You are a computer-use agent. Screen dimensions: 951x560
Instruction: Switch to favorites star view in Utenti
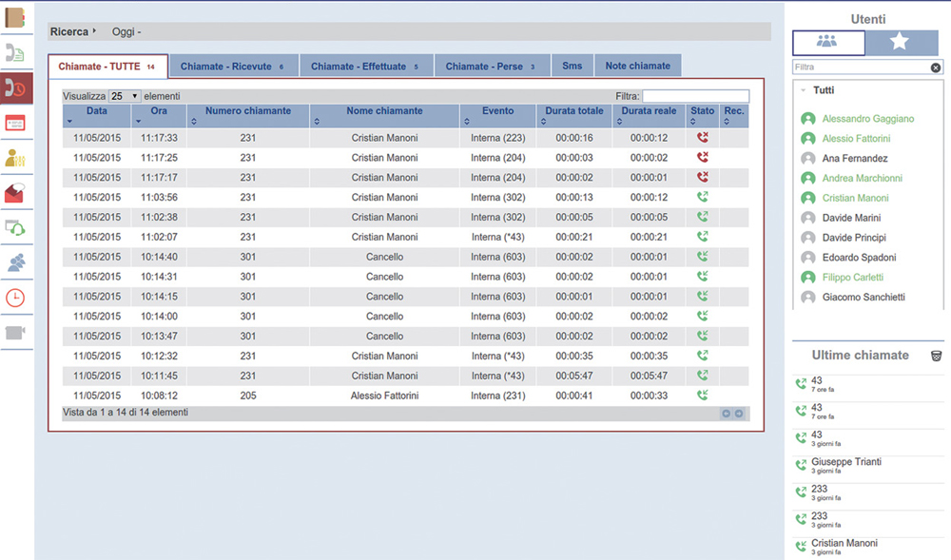[x=900, y=43]
